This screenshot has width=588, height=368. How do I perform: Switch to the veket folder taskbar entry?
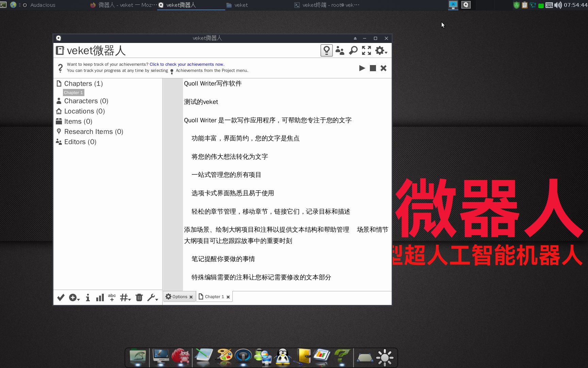pyautogui.click(x=237, y=5)
